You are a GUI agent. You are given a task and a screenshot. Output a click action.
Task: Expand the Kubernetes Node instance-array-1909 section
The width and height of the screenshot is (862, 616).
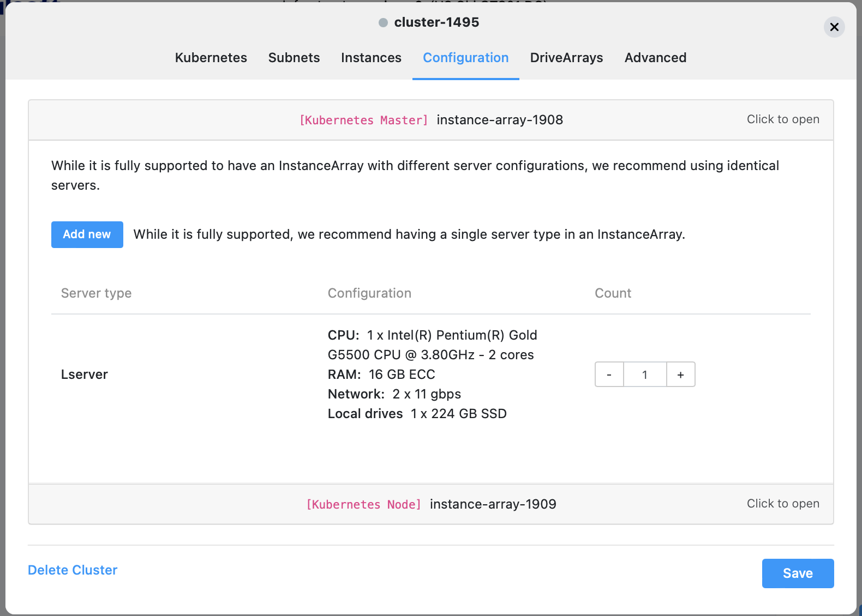coord(431,504)
